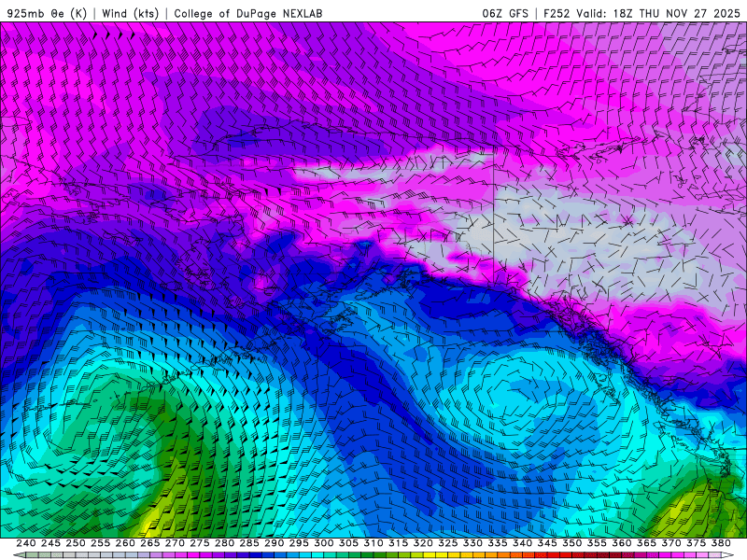Click the 295 value on the color scale

click(x=299, y=543)
